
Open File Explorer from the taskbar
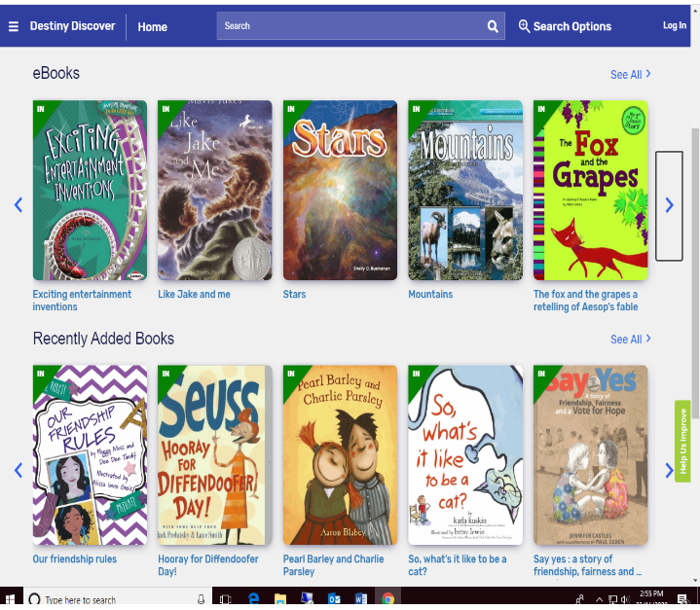click(280, 599)
